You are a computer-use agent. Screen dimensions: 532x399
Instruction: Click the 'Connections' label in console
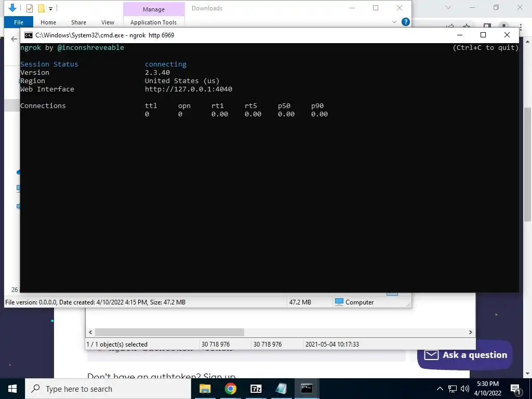[x=43, y=106]
